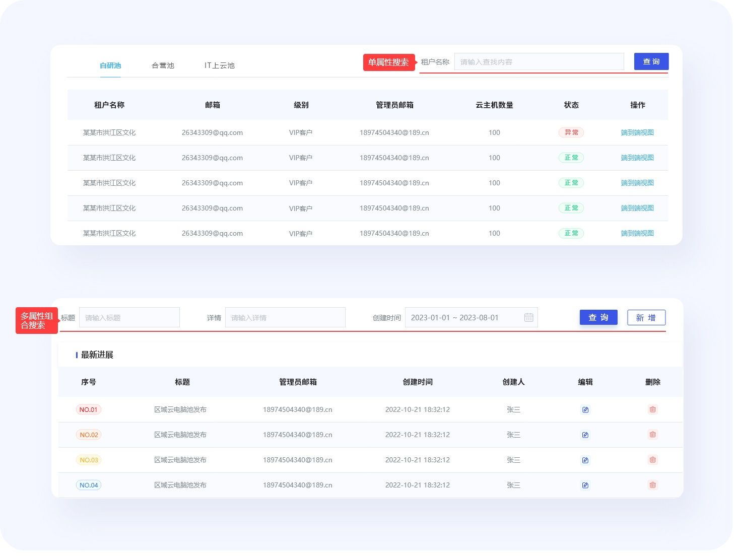Screen dimensions: 739x560
Task: Switch to the IT上云池 tab
Action: 219,65
